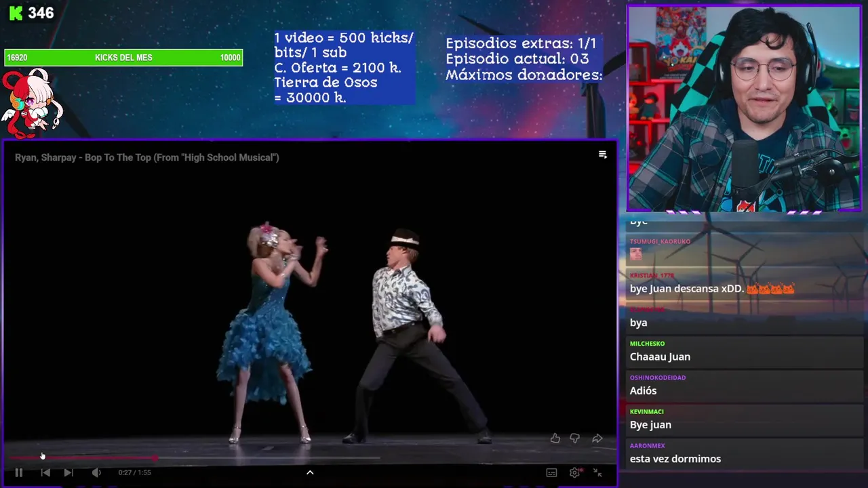Viewport: 868px width, 488px height.
Task: Click username OSHINOKODEIDAD in chat
Action: click(658, 378)
